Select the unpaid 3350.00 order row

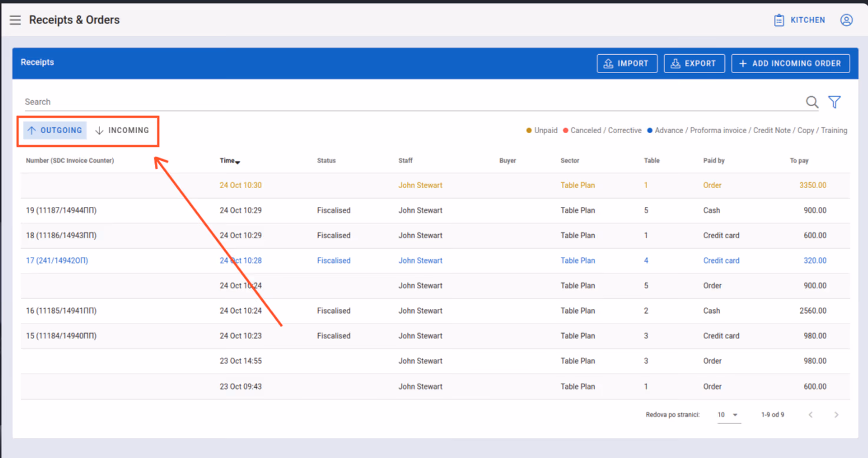(x=435, y=185)
